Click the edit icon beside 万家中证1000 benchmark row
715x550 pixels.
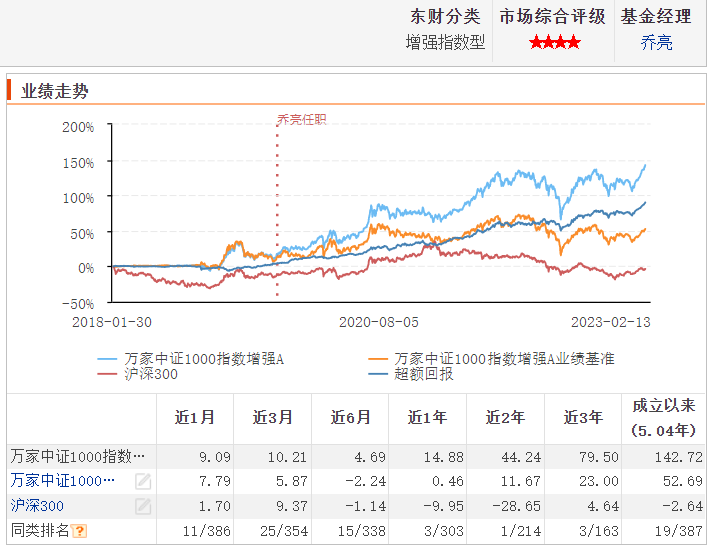(143, 481)
